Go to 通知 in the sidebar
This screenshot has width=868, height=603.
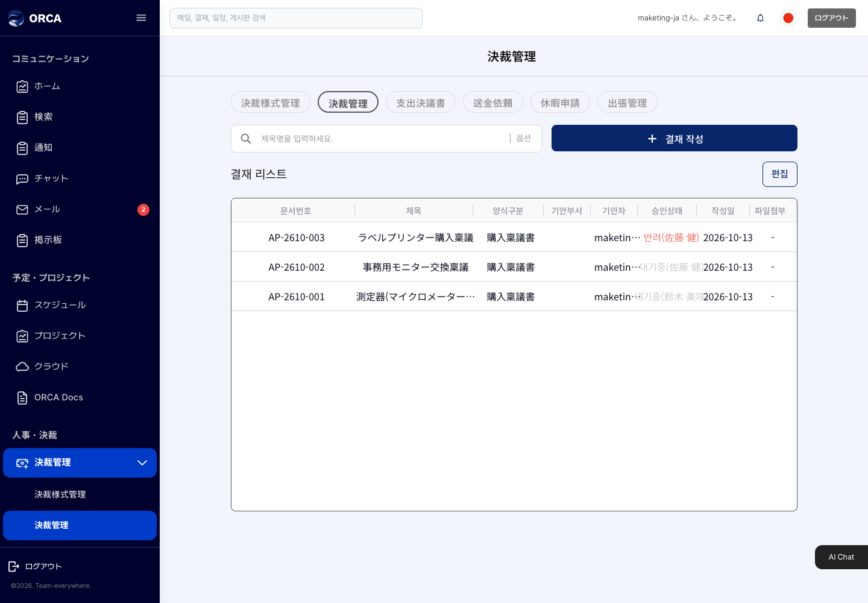pos(80,148)
